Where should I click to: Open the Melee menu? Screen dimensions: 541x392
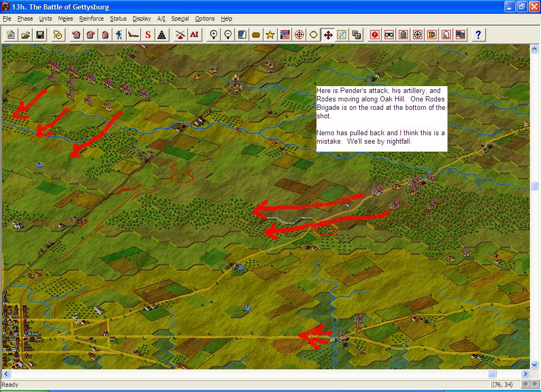66,18
